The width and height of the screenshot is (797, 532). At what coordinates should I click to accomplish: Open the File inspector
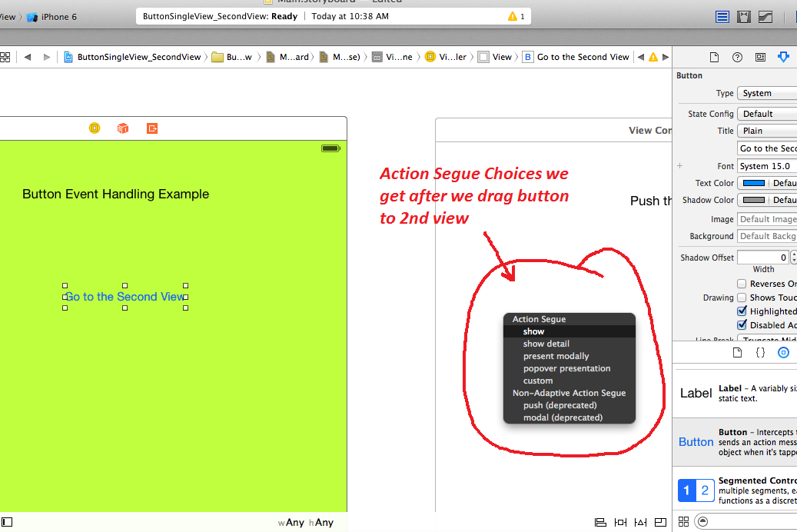(x=714, y=57)
